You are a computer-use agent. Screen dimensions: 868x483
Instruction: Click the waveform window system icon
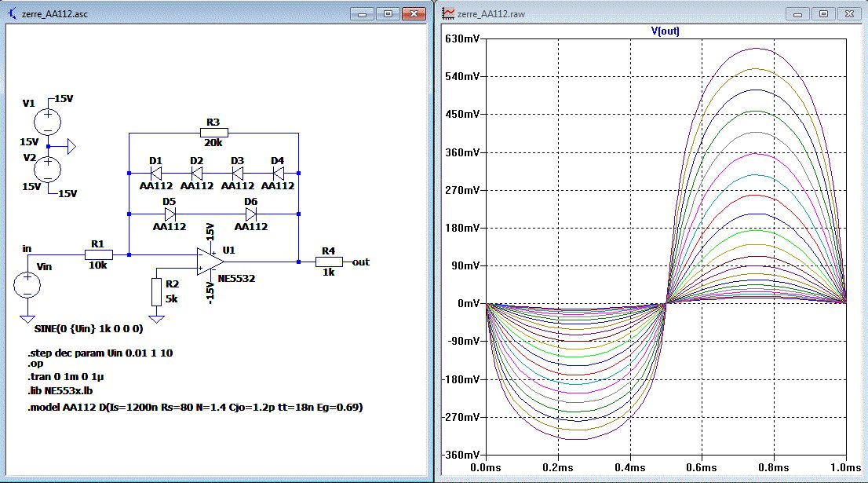tap(449, 14)
